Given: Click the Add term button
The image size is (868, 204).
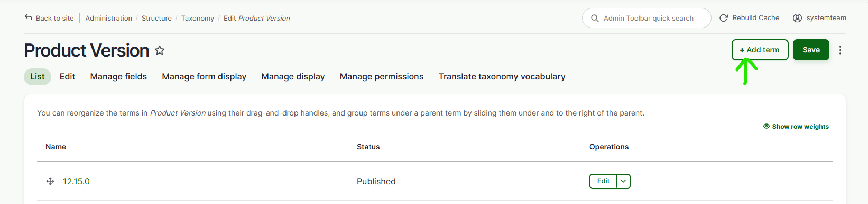Looking at the screenshot, I should coord(760,50).
